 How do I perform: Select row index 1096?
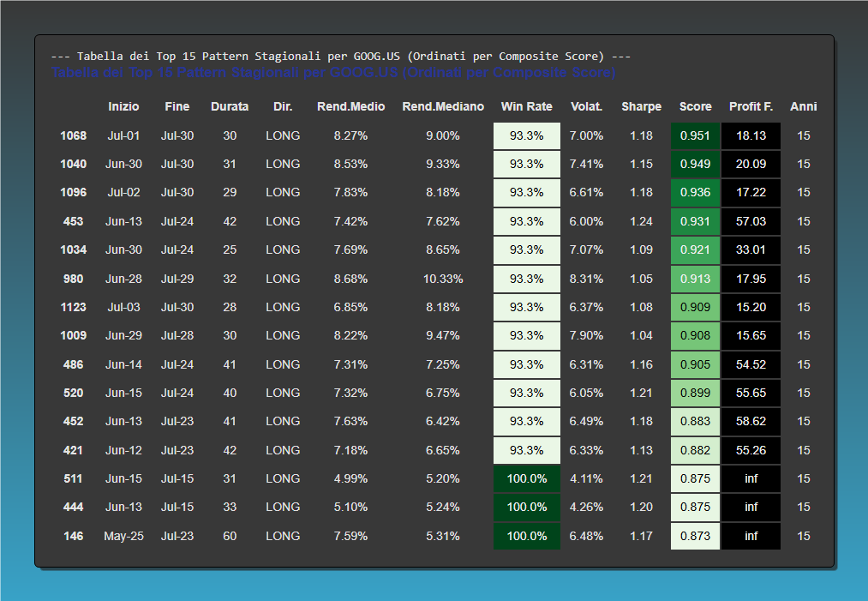(73, 192)
